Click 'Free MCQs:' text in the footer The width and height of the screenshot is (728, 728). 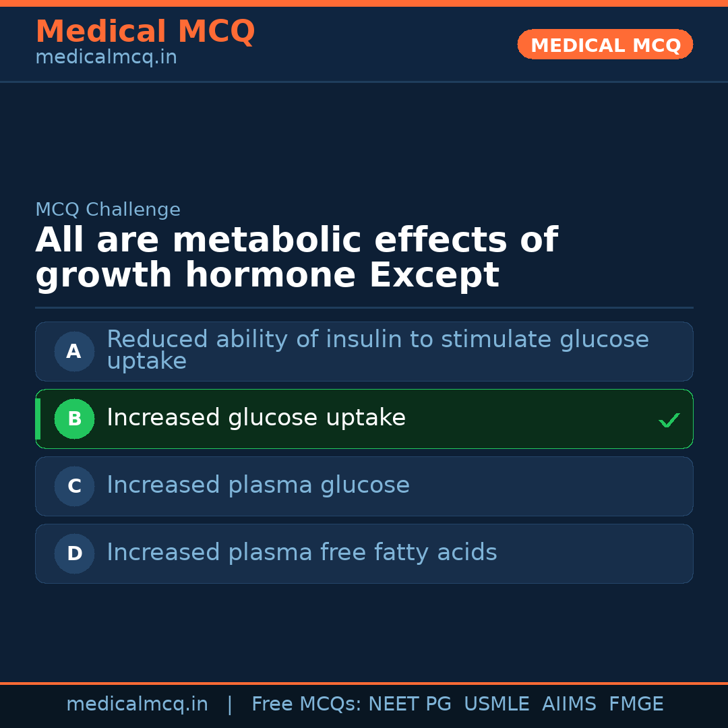[x=307, y=704]
